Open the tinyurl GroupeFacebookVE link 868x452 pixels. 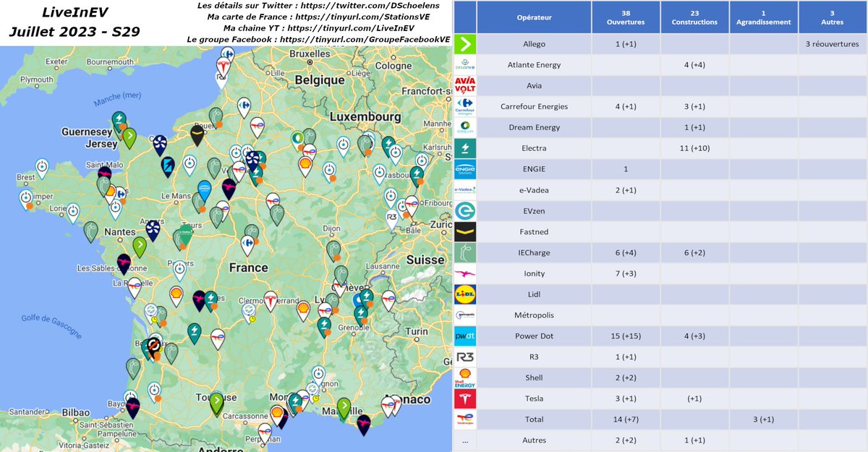[365, 38]
